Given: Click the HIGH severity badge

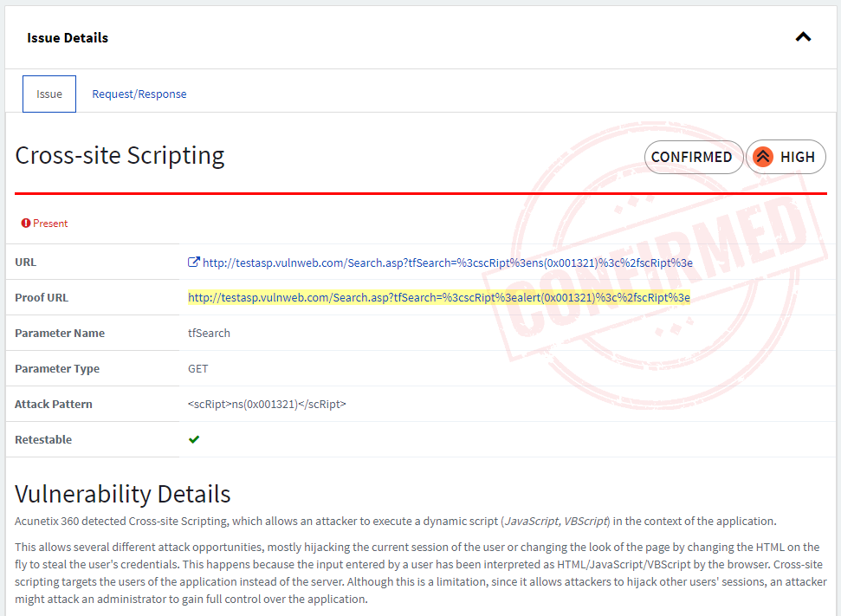Looking at the screenshot, I should (x=786, y=157).
